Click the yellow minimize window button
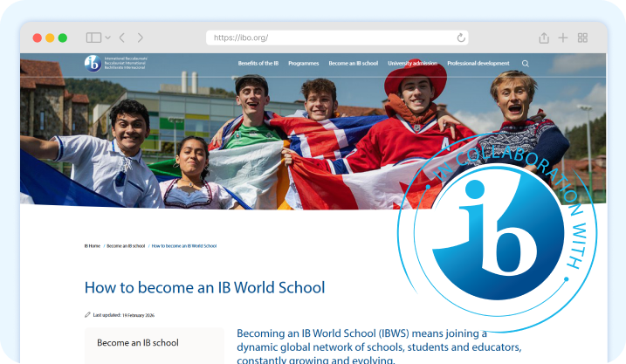The image size is (626, 364). point(50,38)
